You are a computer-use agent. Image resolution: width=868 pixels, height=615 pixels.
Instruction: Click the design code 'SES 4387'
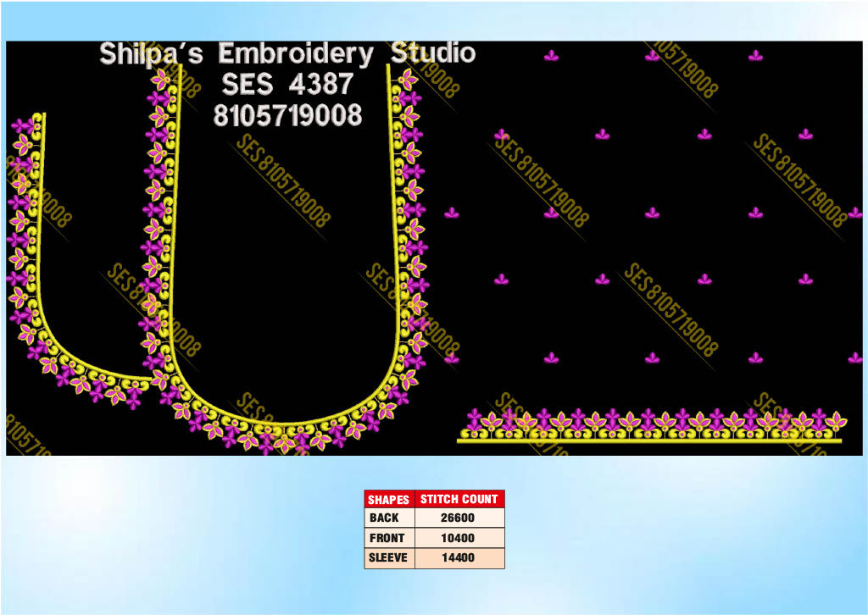[x=287, y=85]
